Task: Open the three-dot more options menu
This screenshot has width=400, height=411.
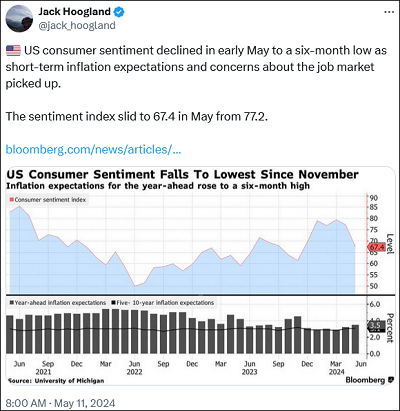Action: pyautogui.click(x=389, y=12)
